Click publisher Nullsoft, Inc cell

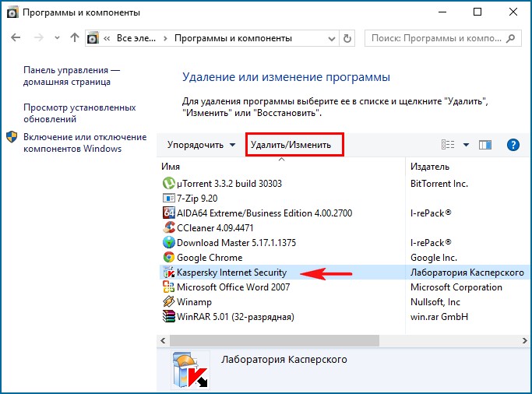pos(435,302)
